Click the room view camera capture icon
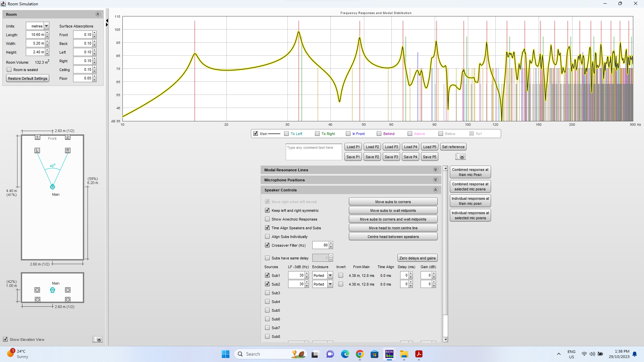 [x=97, y=340]
